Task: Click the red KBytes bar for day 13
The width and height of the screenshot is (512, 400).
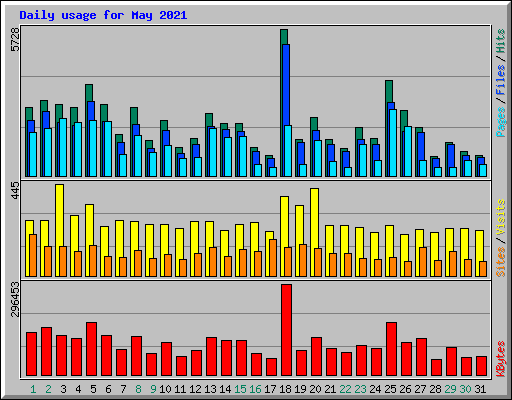Action: [x=211, y=357]
